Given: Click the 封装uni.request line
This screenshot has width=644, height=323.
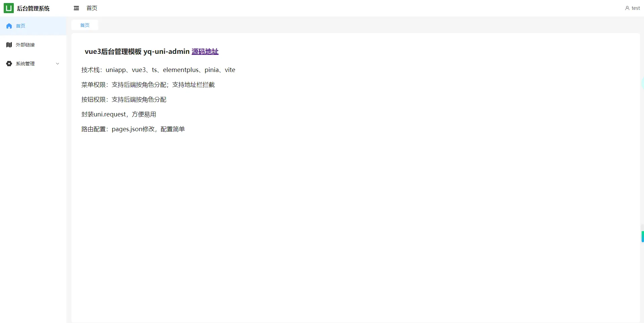Looking at the screenshot, I should (x=119, y=114).
